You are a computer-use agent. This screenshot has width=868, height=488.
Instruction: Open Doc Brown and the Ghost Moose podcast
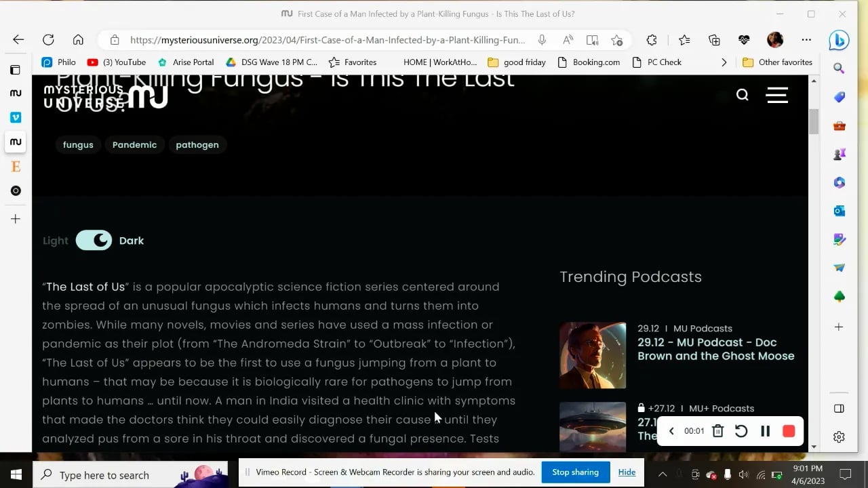point(716,349)
